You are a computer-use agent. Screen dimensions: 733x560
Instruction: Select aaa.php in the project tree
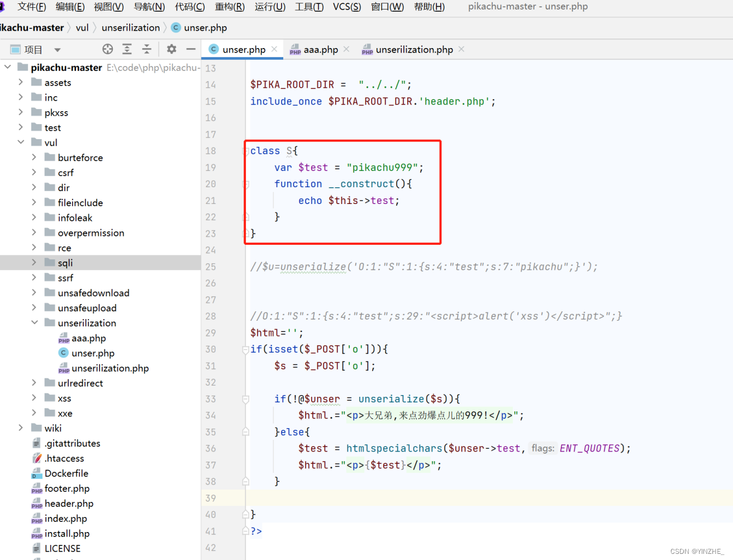point(88,338)
